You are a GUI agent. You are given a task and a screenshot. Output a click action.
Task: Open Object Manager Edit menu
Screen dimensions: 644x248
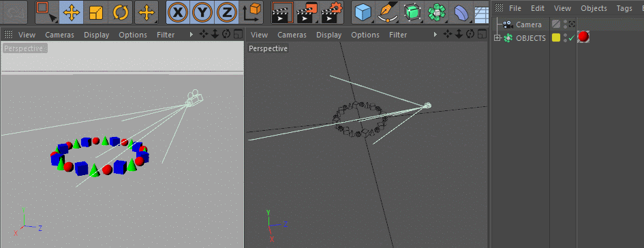click(x=538, y=8)
